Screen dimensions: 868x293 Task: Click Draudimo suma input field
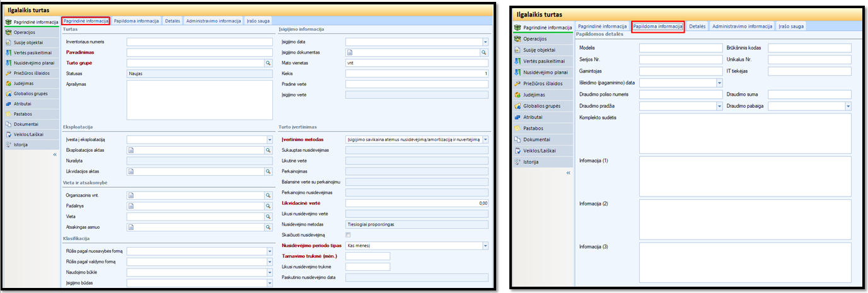(x=809, y=95)
